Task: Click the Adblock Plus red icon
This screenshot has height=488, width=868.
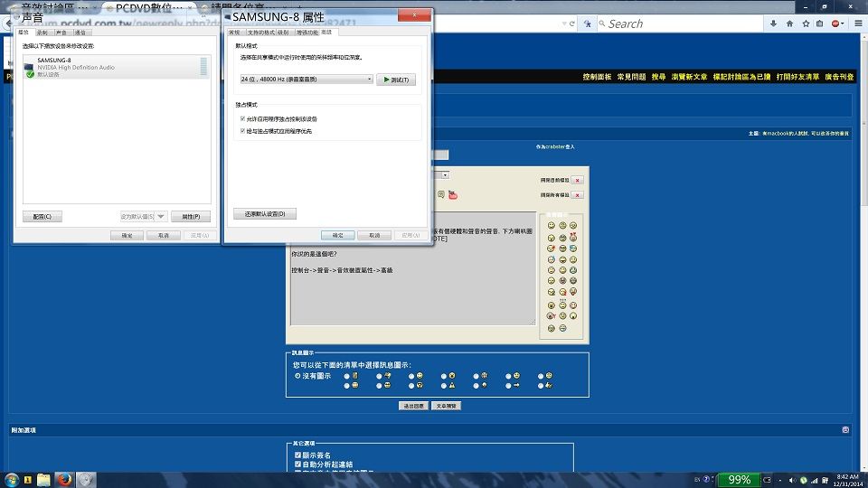Action: point(835,23)
